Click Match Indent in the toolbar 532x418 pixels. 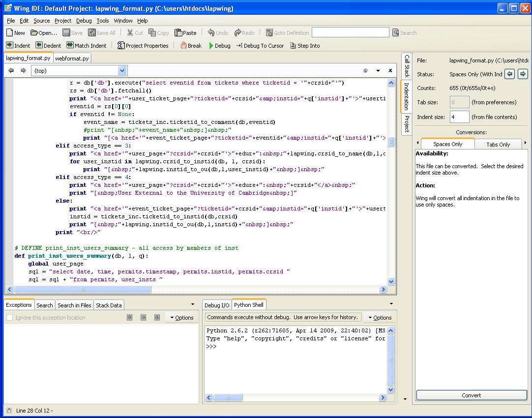(86, 45)
